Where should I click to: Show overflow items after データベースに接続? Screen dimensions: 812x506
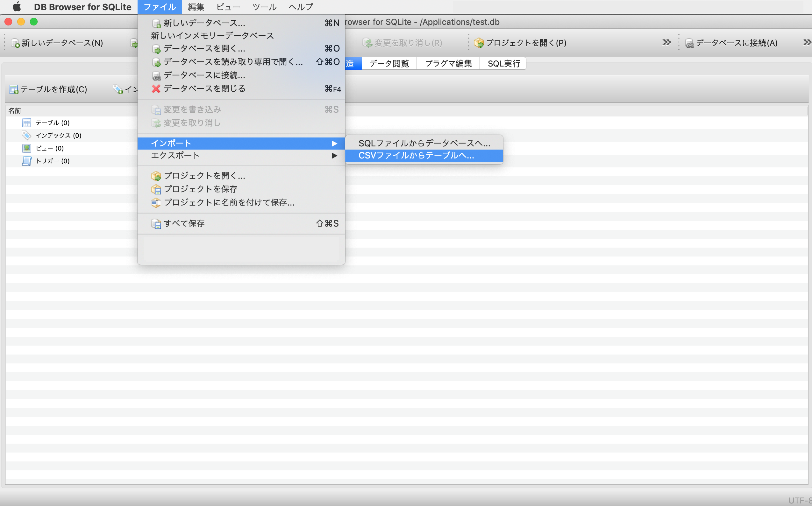click(807, 43)
